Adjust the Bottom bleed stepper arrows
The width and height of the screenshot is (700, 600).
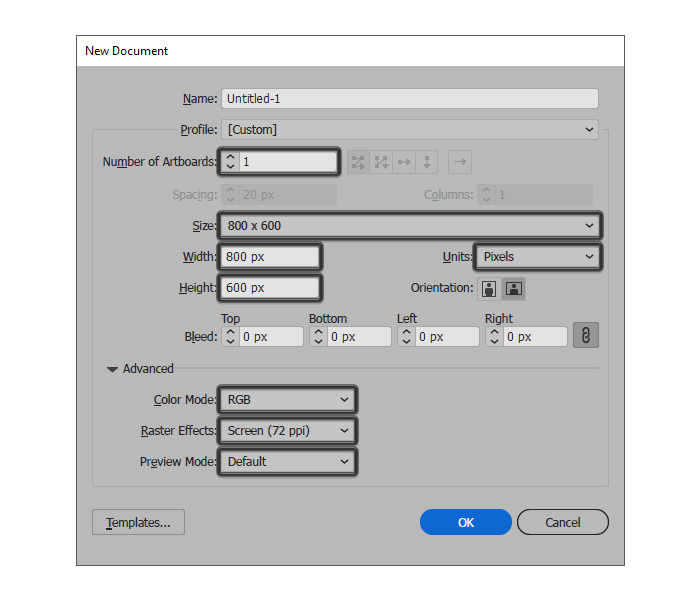318,337
